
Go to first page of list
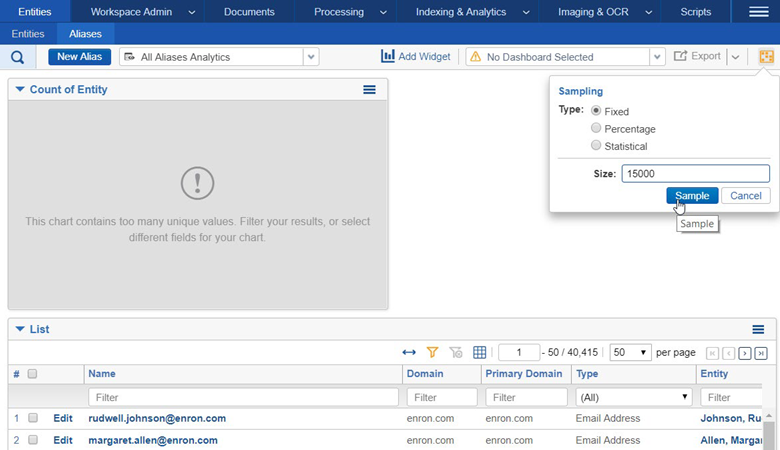pyautogui.click(x=712, y=353)
